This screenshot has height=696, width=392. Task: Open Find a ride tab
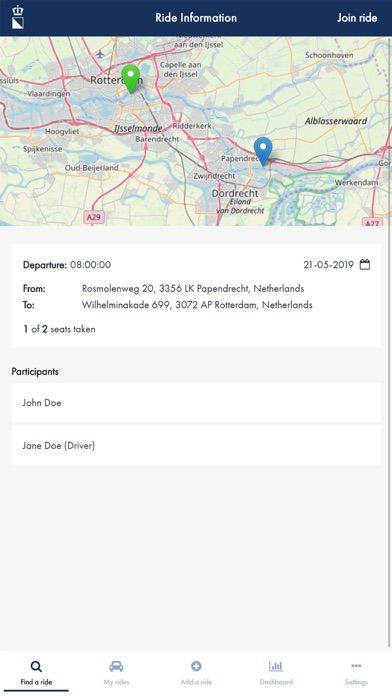tap(36, 672)
